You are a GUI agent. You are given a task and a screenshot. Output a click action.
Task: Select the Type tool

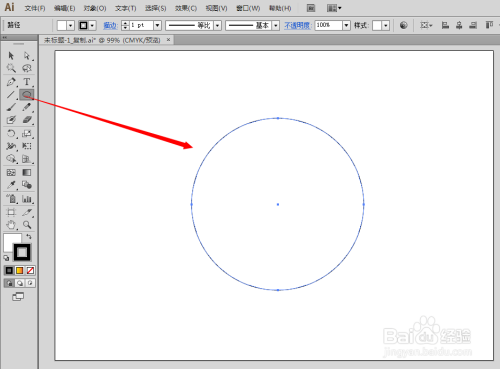point(27,82)
